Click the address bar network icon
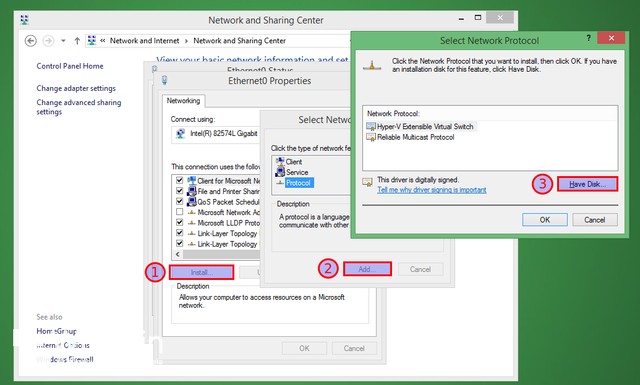This screenshot has width=640, height=385. 92,40
